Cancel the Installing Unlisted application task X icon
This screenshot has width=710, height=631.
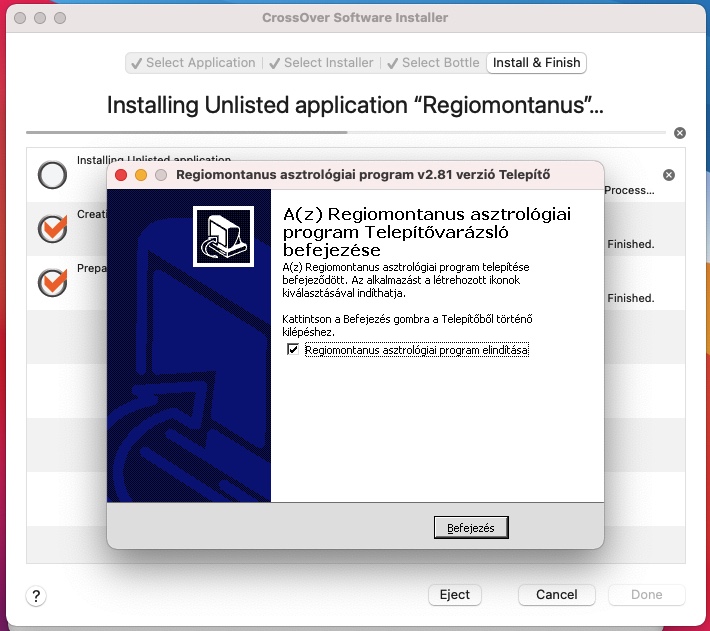click(x=669, y=175)
